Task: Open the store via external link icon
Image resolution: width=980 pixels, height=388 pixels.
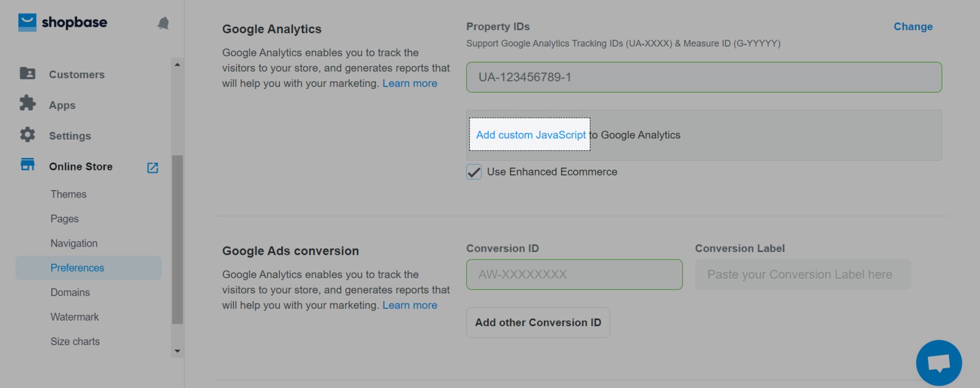Action: click(x=153, y=167)
